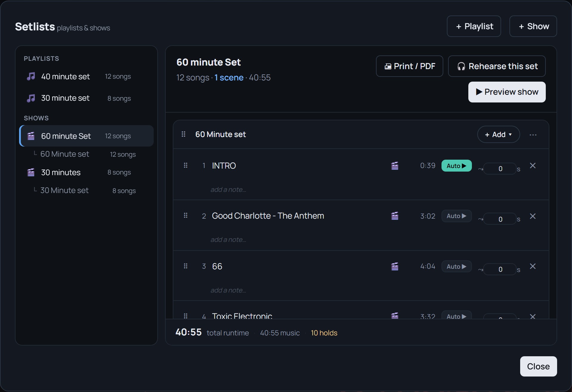572x392 pixels.
Task: Click add a note under Good Charlotte
Action: [x=228, y=240]
